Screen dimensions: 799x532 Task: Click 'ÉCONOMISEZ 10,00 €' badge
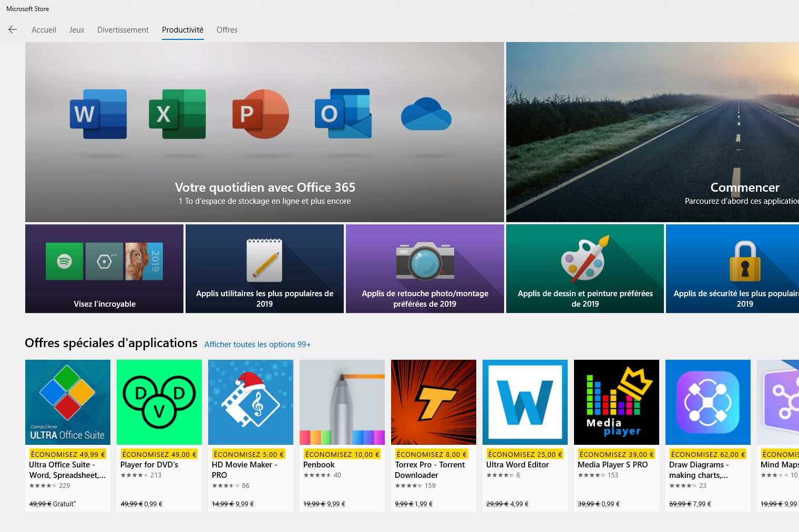tap(342, 454)
